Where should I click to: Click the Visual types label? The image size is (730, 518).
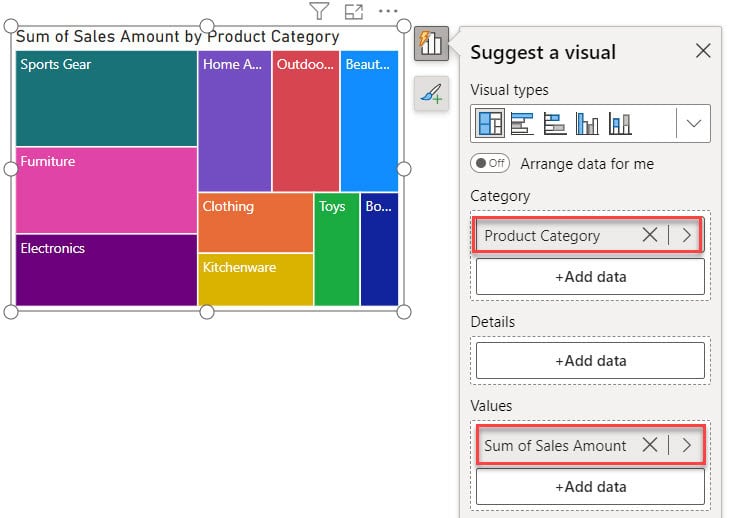509,89
